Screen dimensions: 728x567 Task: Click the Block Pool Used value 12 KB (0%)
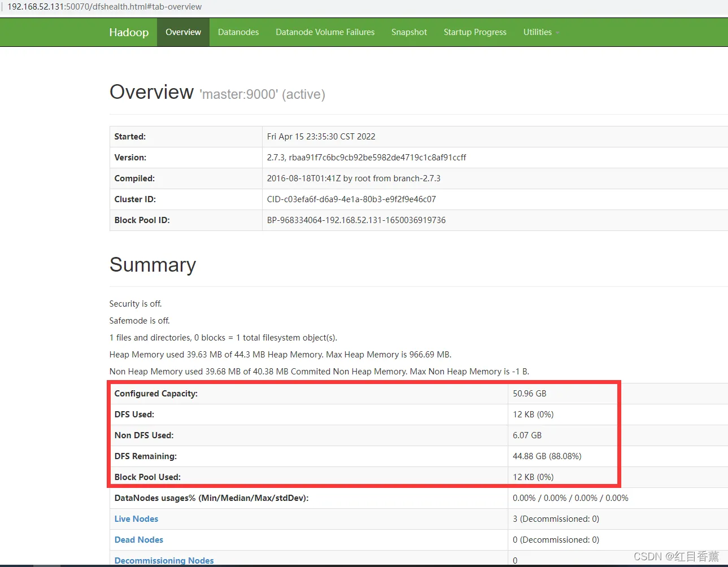pos(533,477)
